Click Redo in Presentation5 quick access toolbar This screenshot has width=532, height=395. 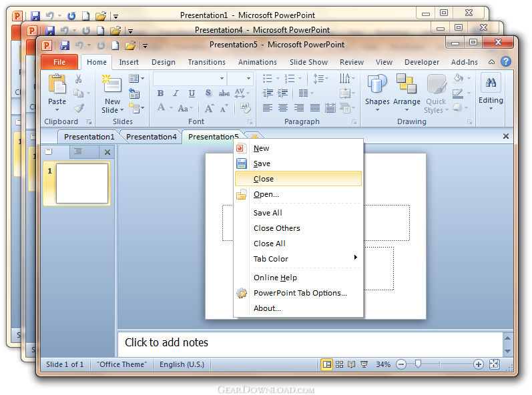pos(101,45)
